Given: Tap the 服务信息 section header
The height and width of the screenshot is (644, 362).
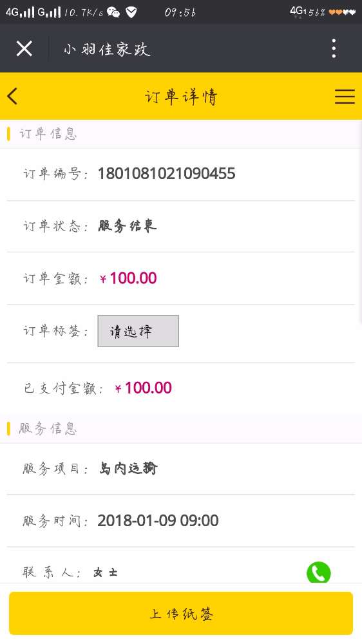Looking at the screenshot, I should pos(181,429).
